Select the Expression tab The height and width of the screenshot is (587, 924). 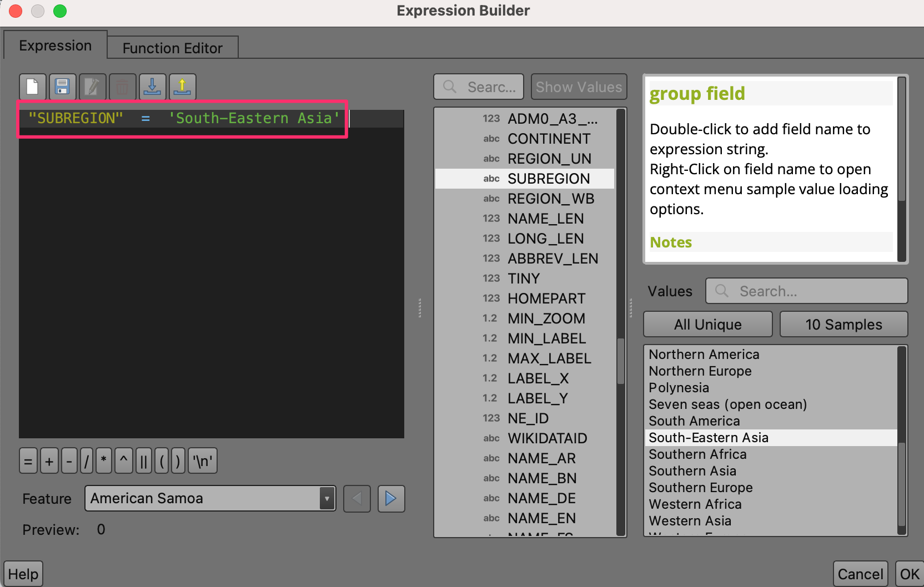pyautogui.click(x=55, y=45)
